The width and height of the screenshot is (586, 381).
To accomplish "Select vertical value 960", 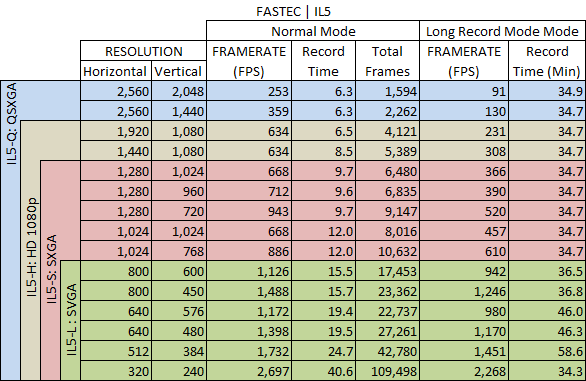I will (179, 191).
